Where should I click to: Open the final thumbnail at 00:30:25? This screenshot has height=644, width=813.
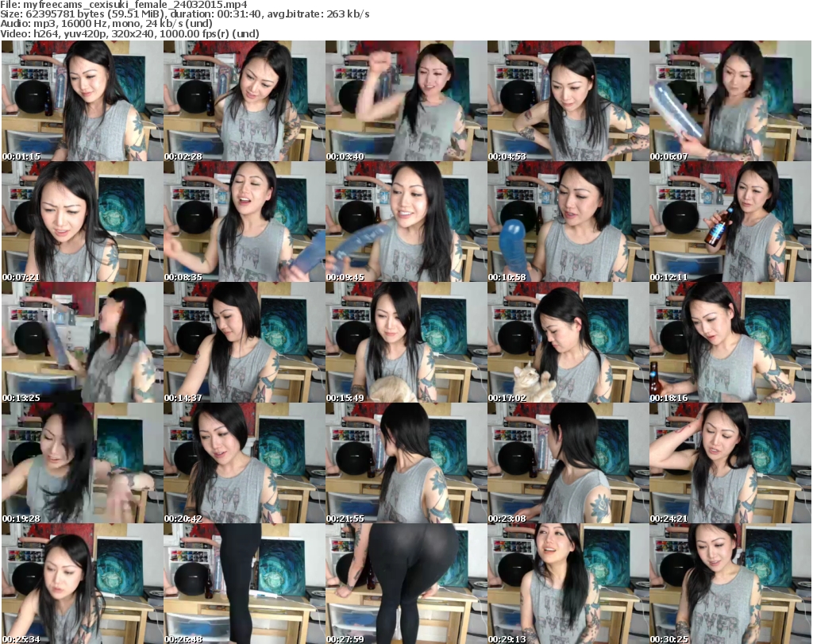[x=730, y=584]
